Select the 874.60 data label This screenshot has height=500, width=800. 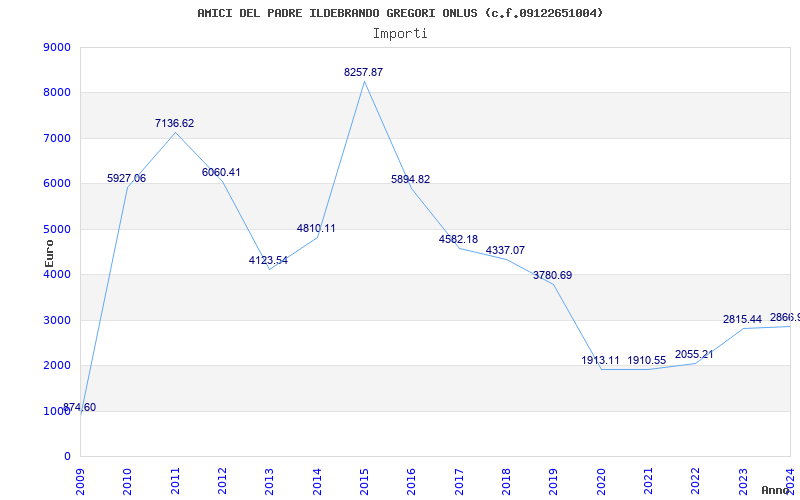tap(79, 408)
